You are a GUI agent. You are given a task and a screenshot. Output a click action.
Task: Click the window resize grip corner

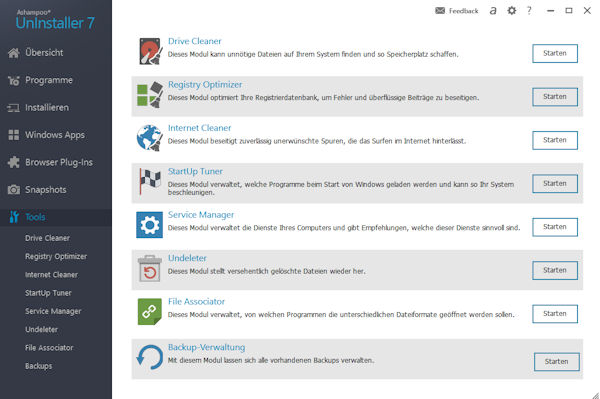click(x=595, y=395)
